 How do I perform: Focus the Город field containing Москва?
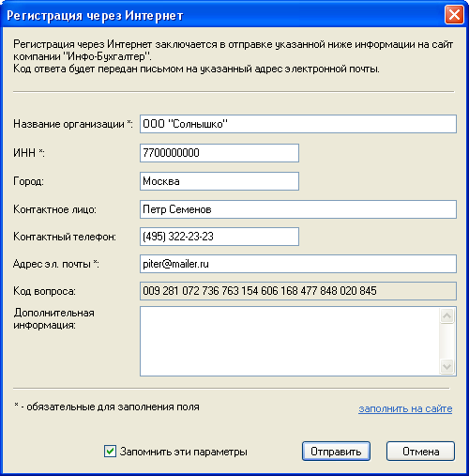219,181
